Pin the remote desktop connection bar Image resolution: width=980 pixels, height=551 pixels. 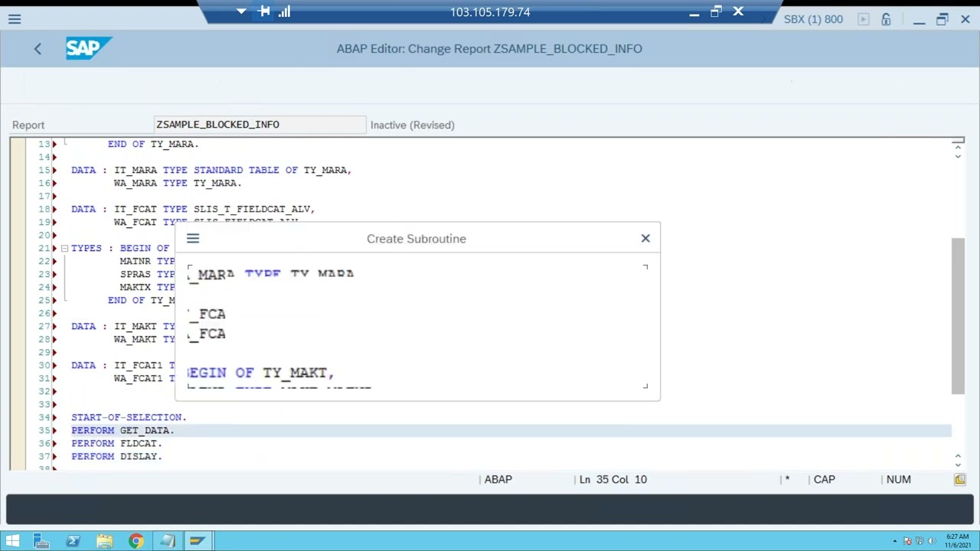264,11
